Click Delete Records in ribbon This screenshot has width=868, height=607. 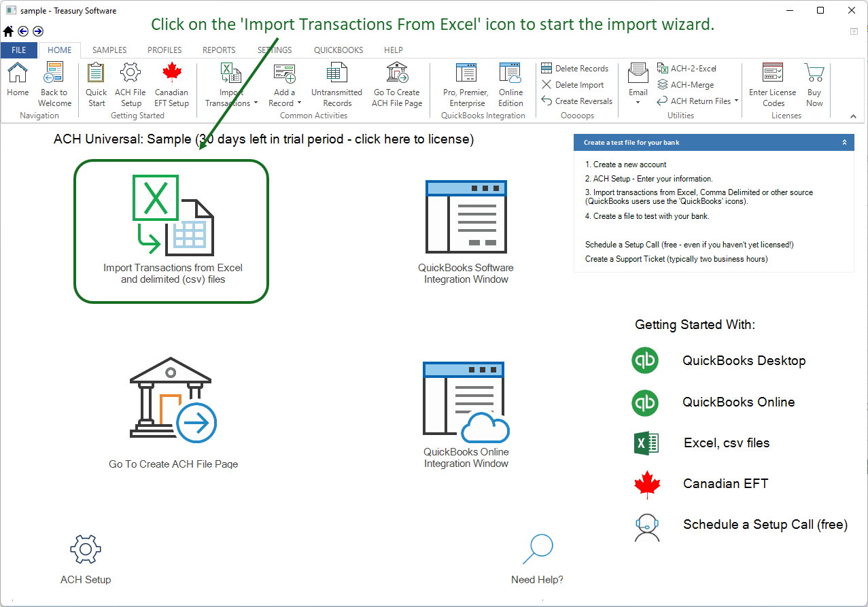575,68
